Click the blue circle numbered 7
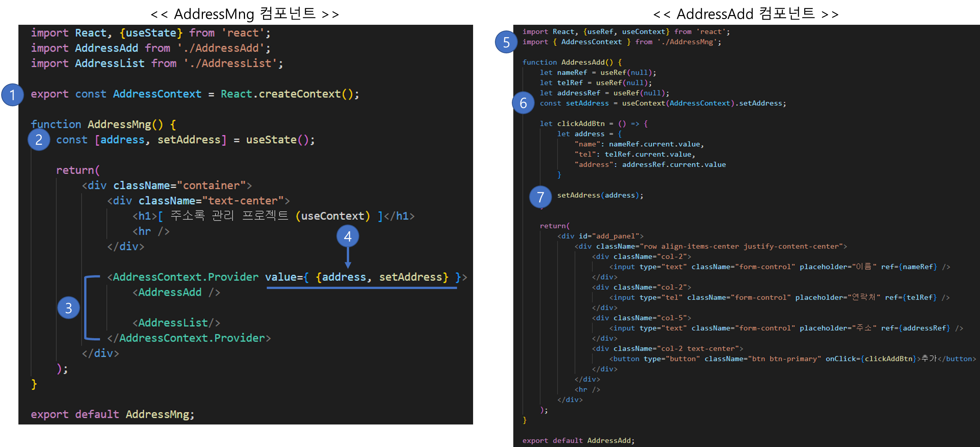 click(540, 197)
